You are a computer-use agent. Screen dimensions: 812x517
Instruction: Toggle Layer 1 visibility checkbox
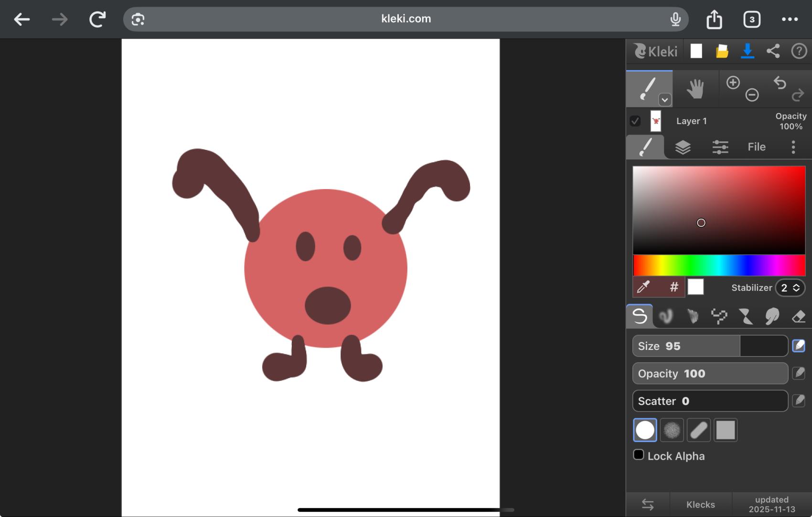click(635, 121)
